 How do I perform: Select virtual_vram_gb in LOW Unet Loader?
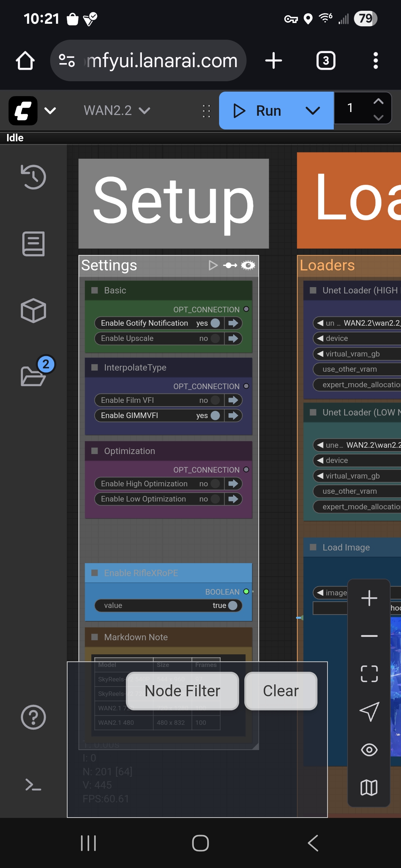tap(357, 476)
